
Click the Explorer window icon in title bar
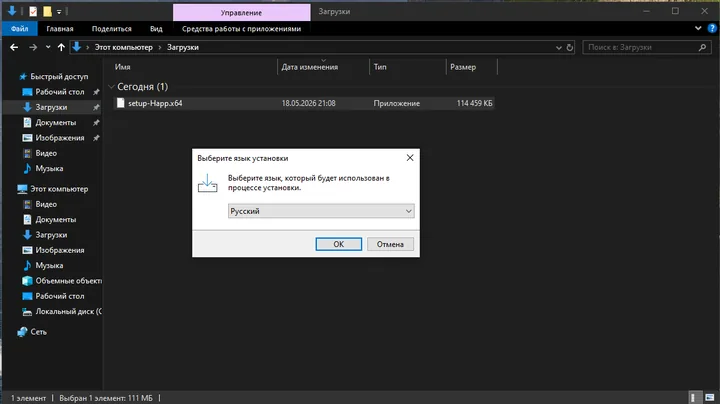[x=12, y=11]
